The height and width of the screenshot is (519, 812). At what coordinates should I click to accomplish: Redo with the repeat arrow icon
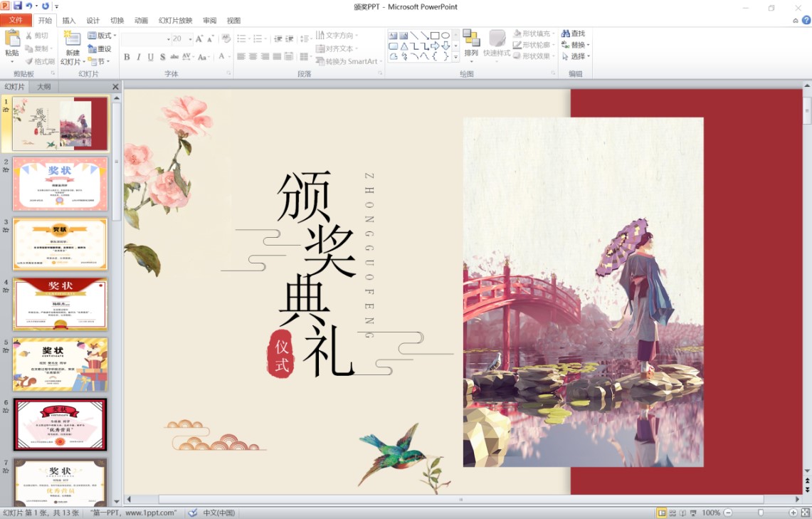(x=45, y=6)
